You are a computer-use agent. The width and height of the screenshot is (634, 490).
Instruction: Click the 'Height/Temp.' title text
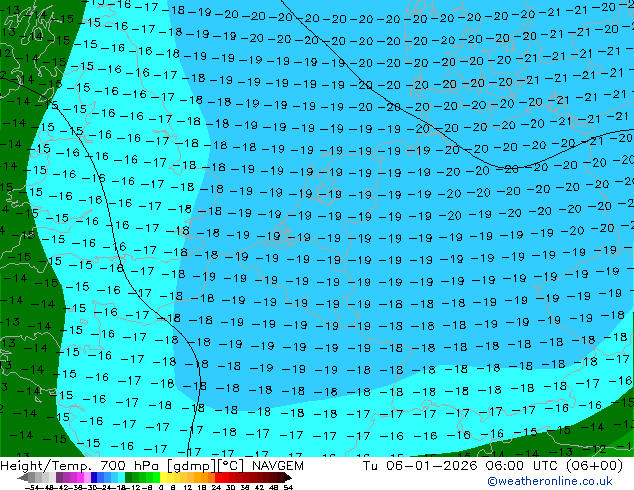point(48,466)
